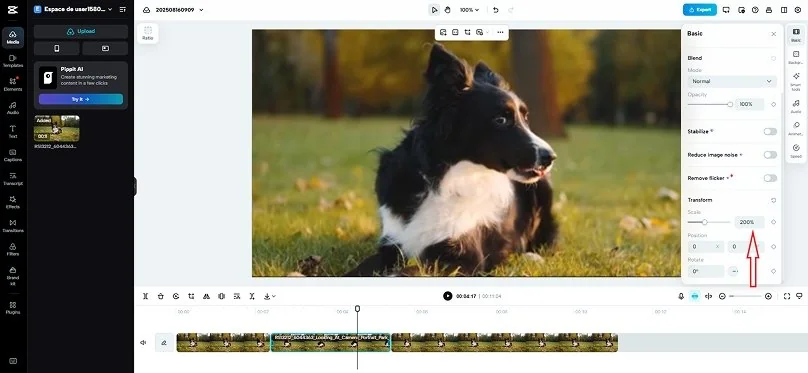Viewport: 808px width, 373px height.
Task: Open the Effects panel in sidebar
Action: (x=13, y=201)
